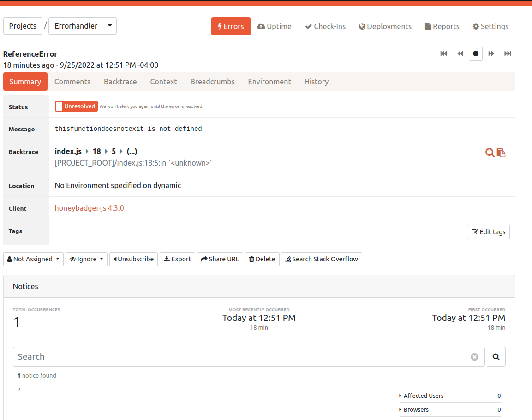532x420 pixels.
Task: Jump to the last notice arrow
Action: point(508,53)
